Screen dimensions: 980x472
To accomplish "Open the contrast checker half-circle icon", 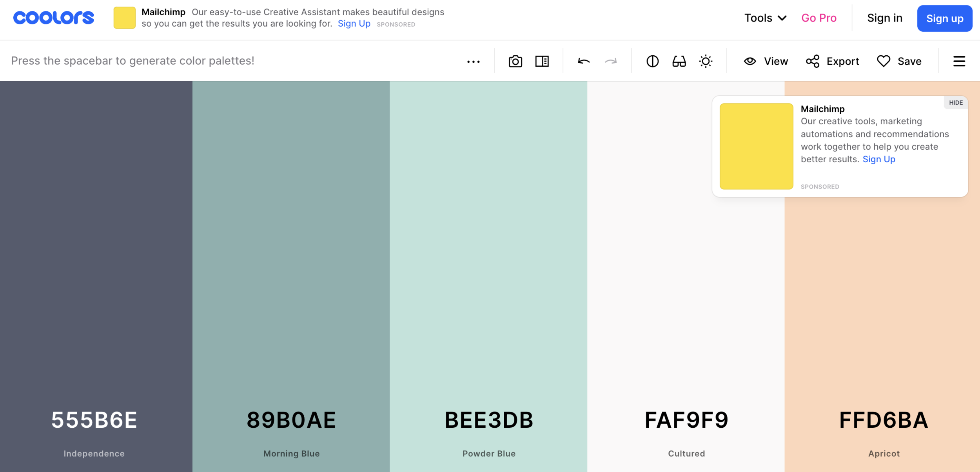I will point(652,62).
